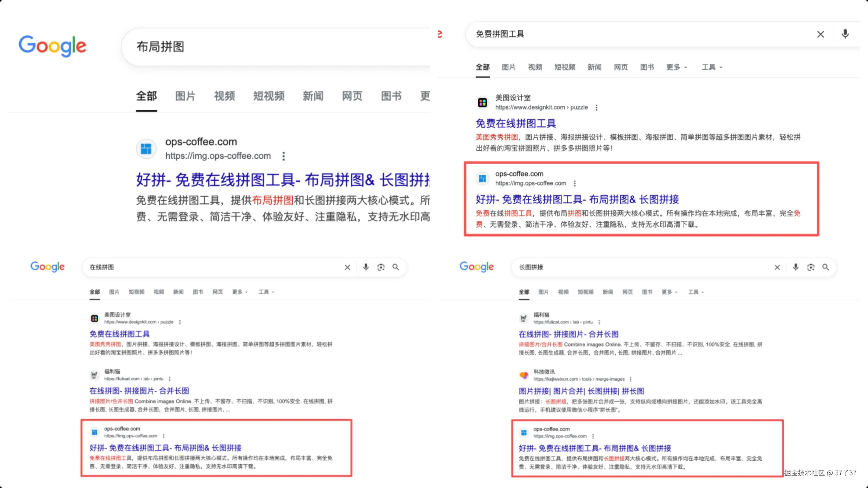Click the 美图设计室 site favicon

pos(482,102)
